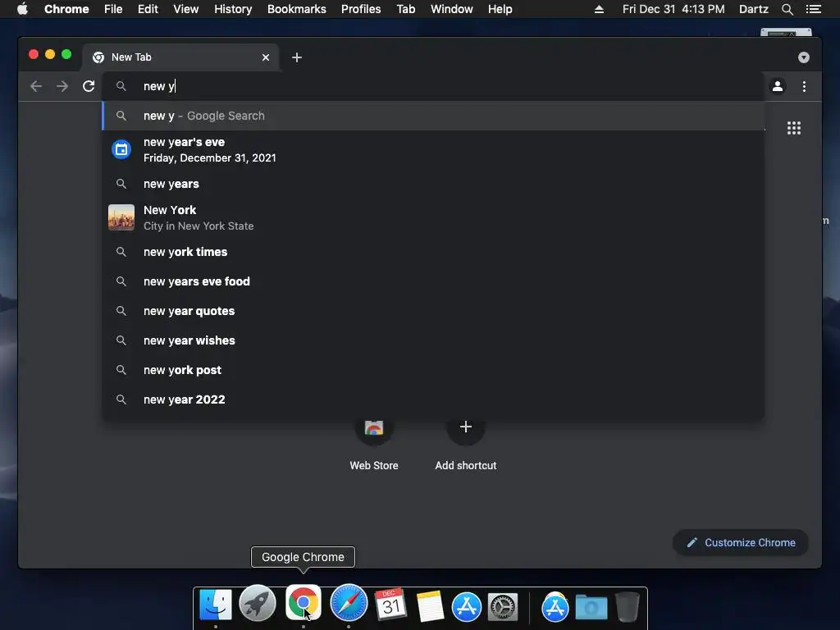This screenshot has height=630, width=840.
Task: Select 'new year quotes' suggestion
Action: click(433, 311)
